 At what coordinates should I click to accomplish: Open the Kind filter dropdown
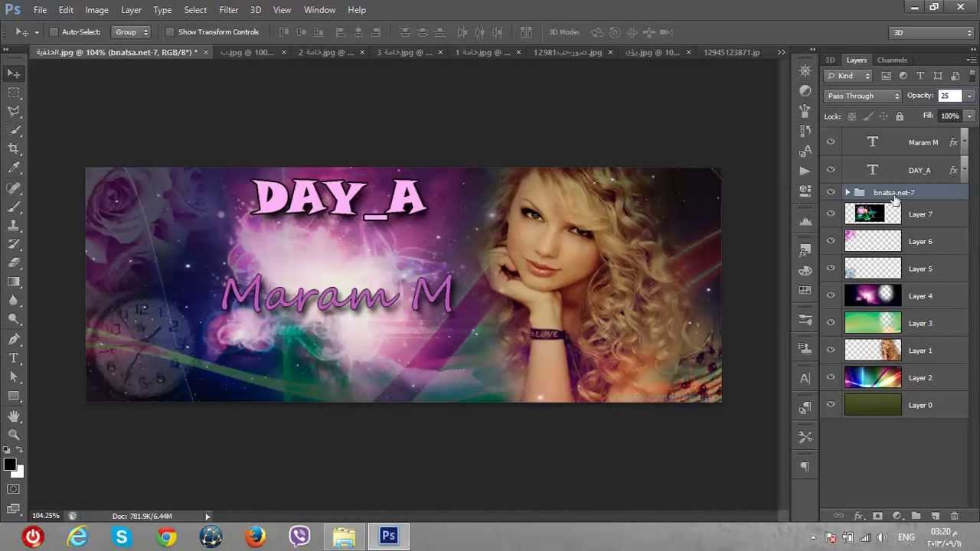tap(848, 76)
